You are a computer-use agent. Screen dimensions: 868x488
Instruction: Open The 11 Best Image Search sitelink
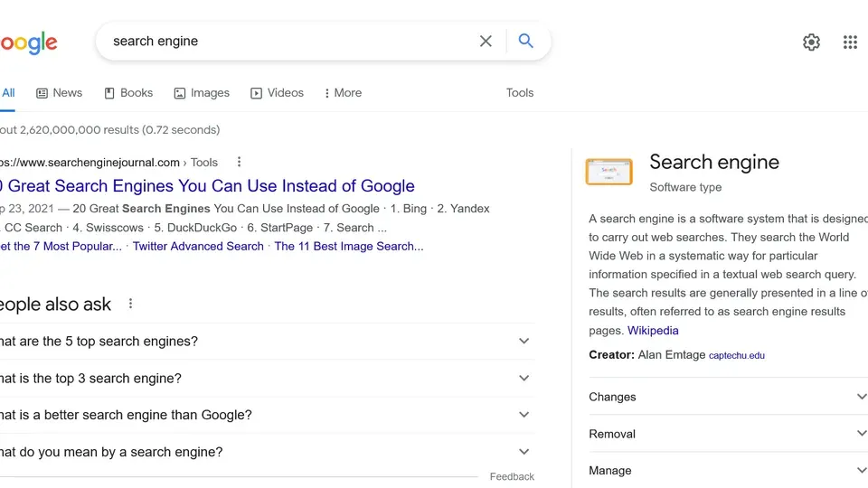[x=349, y=246]
